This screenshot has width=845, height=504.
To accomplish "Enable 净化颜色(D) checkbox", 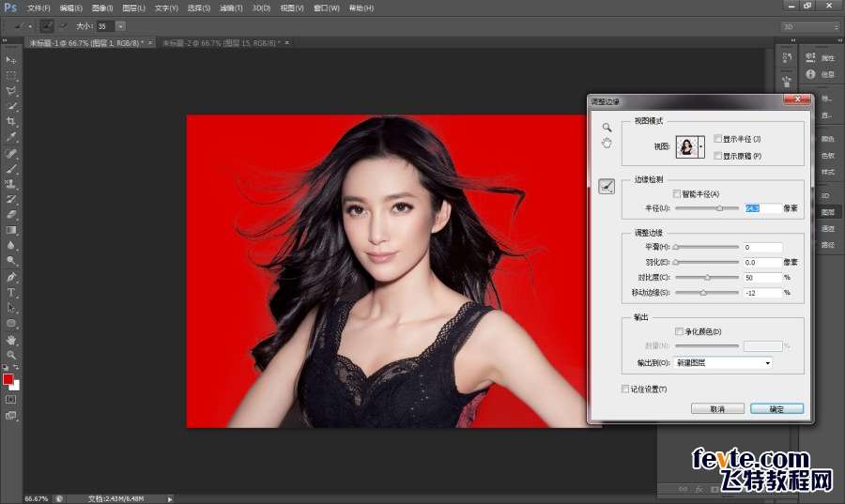I will point(679,331).
